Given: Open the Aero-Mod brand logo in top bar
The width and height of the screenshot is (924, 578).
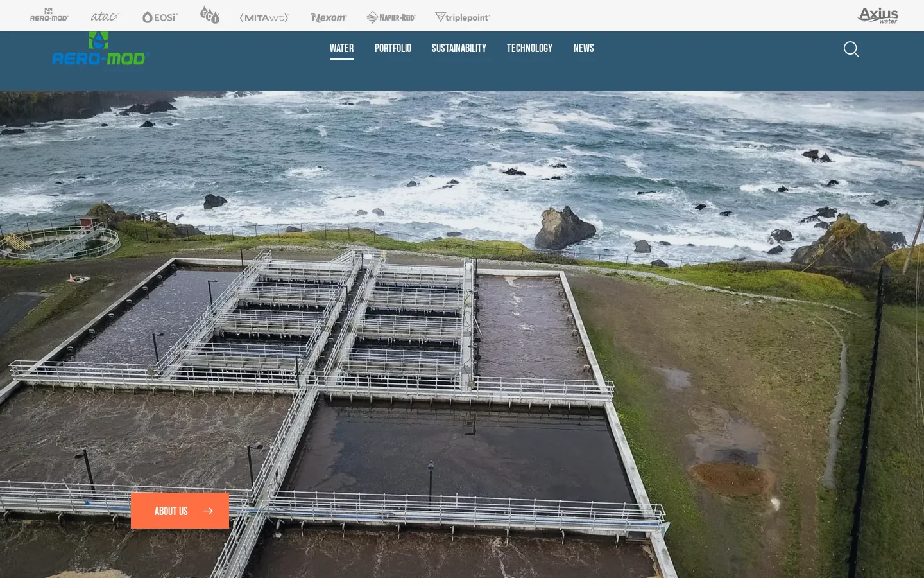Looking at the screenshot, I should [x=49, y=15].
